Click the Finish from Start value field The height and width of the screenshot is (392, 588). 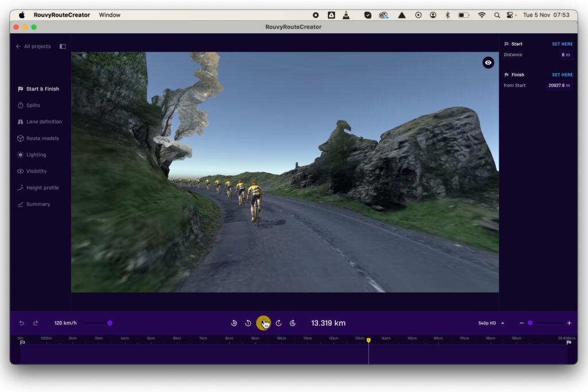click(559, 86)
